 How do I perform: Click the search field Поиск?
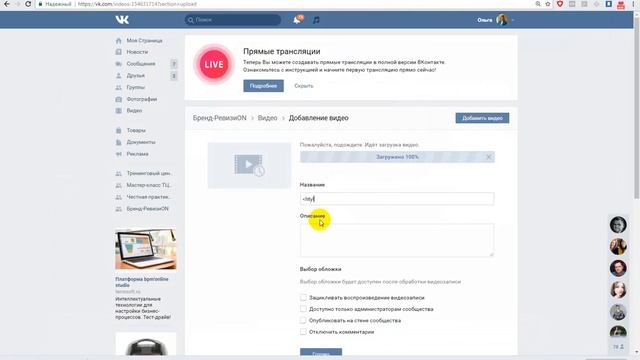click(233, 20)
